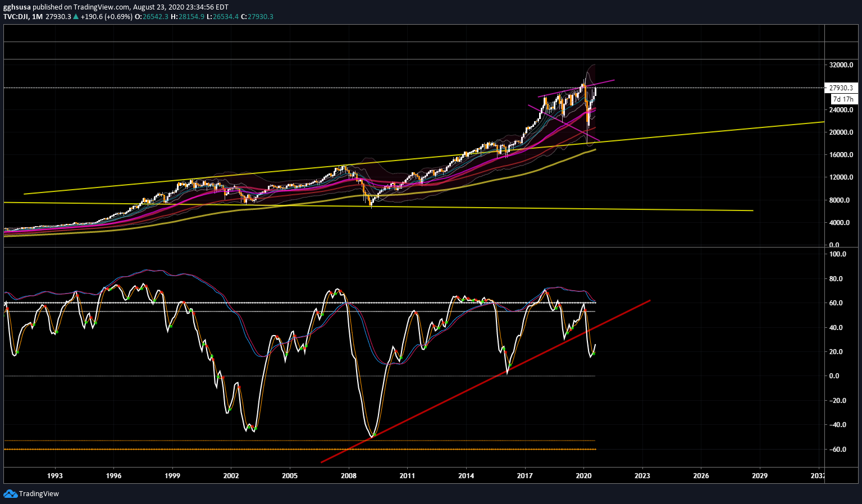Click the TradingView wordmark at the bottom
This screenshot has height=504, width=862.
(x=39, y=494)
